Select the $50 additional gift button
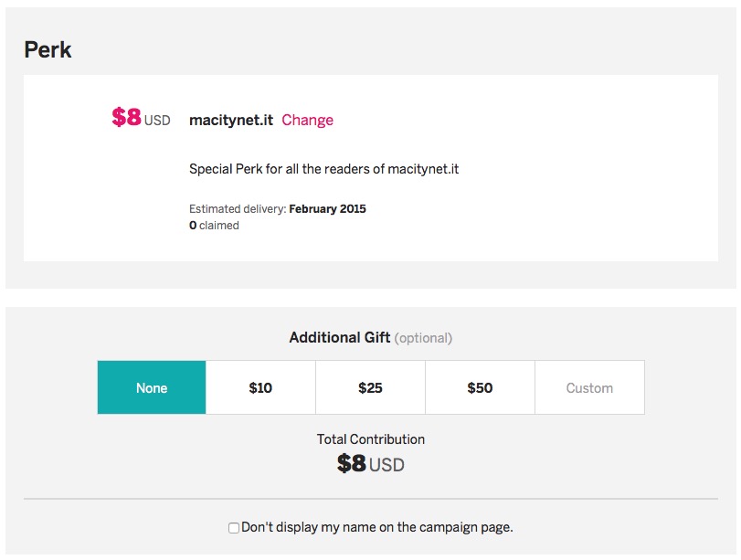This screenshot has height=560, width=741. (480, 387)
